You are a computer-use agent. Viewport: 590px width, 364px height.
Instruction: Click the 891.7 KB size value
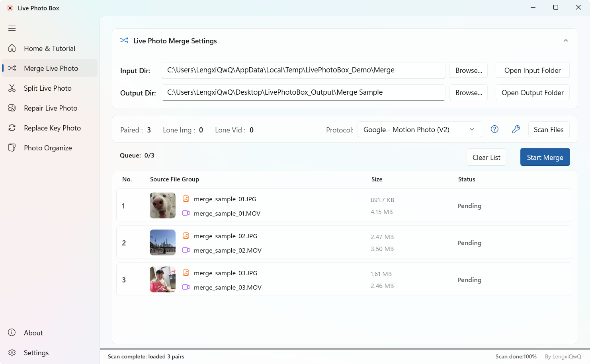tap(382, 200)
